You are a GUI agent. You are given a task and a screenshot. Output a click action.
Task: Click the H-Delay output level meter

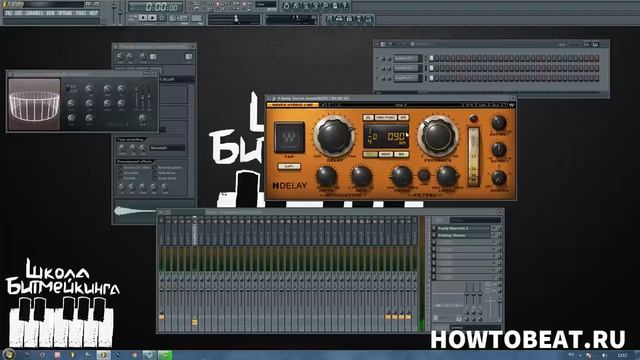(473, 157)
